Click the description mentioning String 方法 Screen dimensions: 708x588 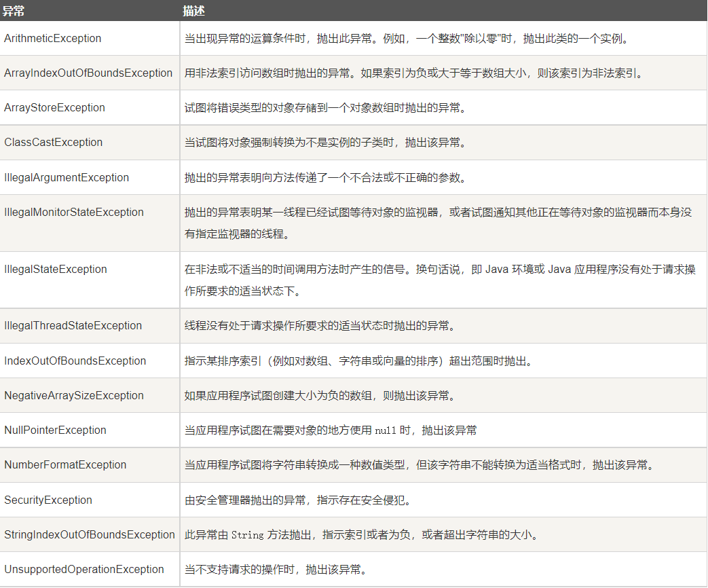[x=362, y=535]
